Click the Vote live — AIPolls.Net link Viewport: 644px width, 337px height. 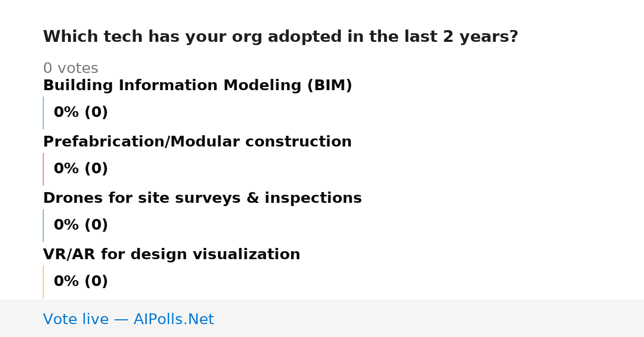128,319
